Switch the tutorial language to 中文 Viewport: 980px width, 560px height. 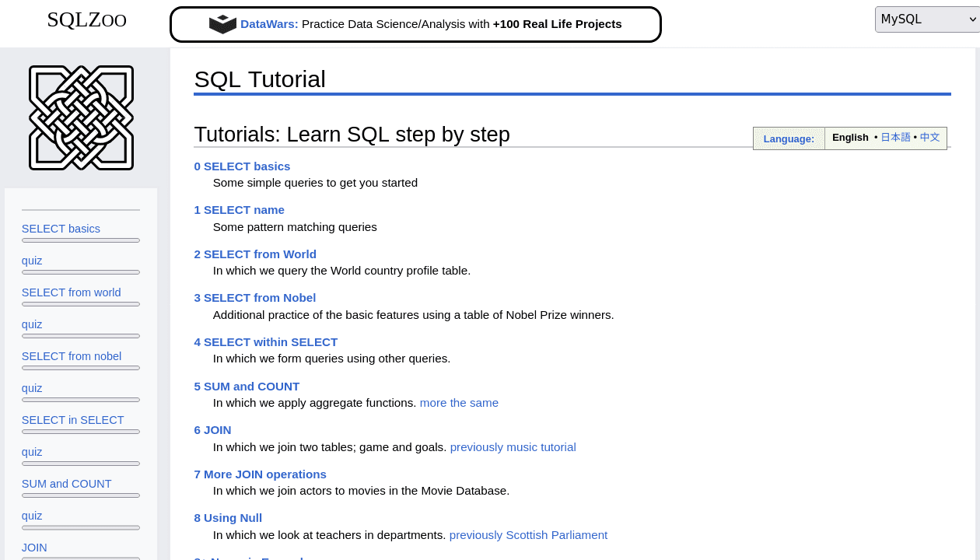[x=930, y=137]
